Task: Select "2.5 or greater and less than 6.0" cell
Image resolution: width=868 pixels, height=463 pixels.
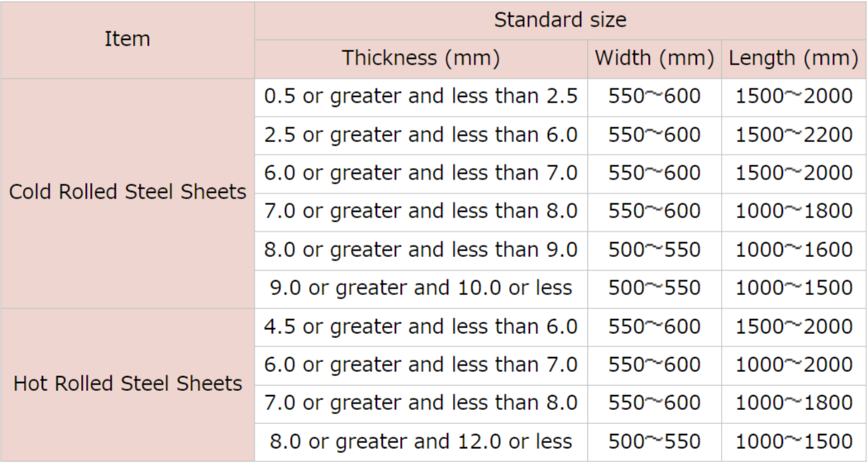Action: pyautogui.click(x=421, y=135)
